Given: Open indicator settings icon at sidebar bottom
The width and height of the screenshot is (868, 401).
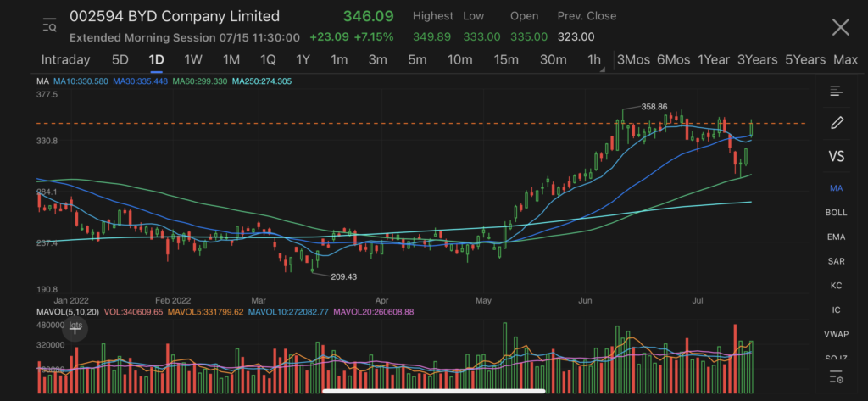Looking at the screenshot, I should [x=837, y=378].
